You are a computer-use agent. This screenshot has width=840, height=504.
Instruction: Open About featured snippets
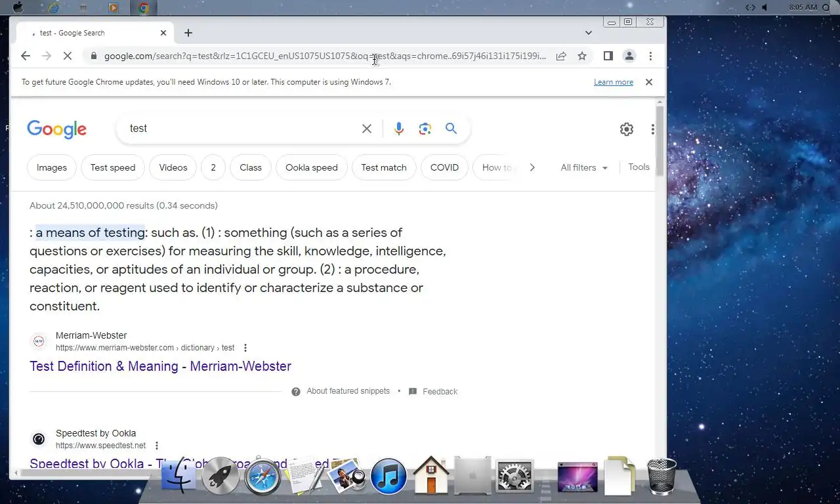[348, 391]
